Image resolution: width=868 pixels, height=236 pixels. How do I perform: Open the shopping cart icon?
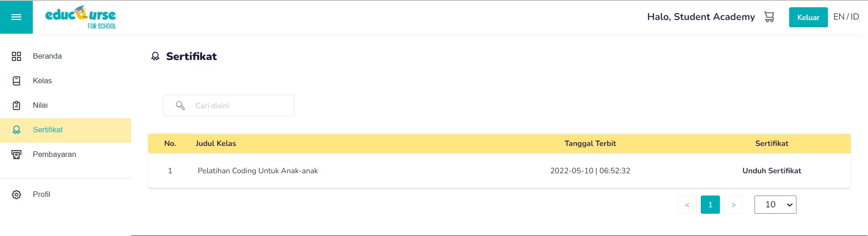pos(769,17)
